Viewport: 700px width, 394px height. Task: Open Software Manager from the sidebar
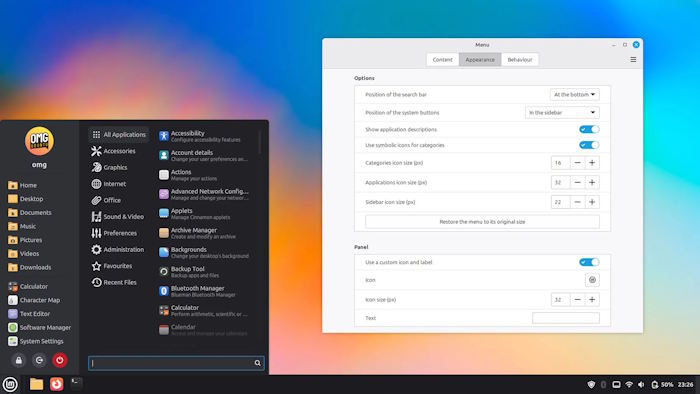(40, 328)
